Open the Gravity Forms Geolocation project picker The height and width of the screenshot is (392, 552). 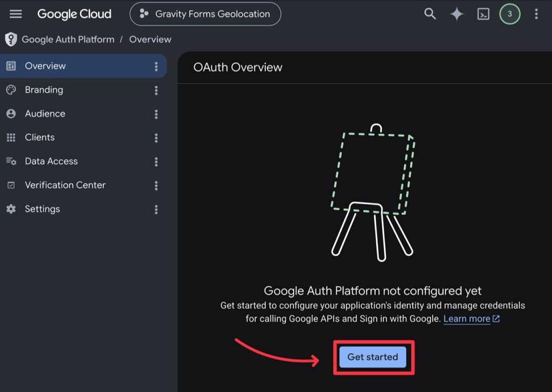(205, 14)
